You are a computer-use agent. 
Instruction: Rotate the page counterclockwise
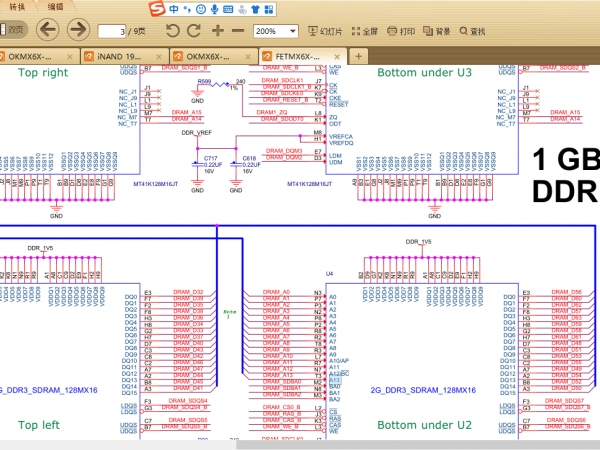(176, 31)
